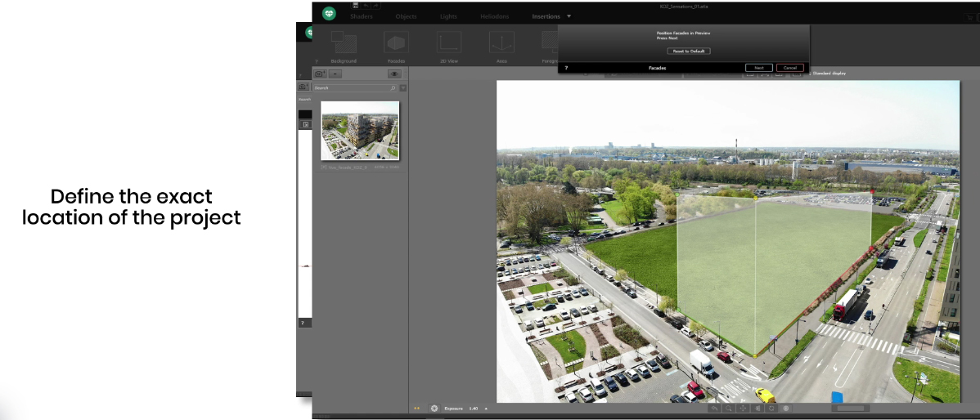Open the 2D View tool
Image resolution: width=980 pixels, height=420 pixels.
coord(449,42)
